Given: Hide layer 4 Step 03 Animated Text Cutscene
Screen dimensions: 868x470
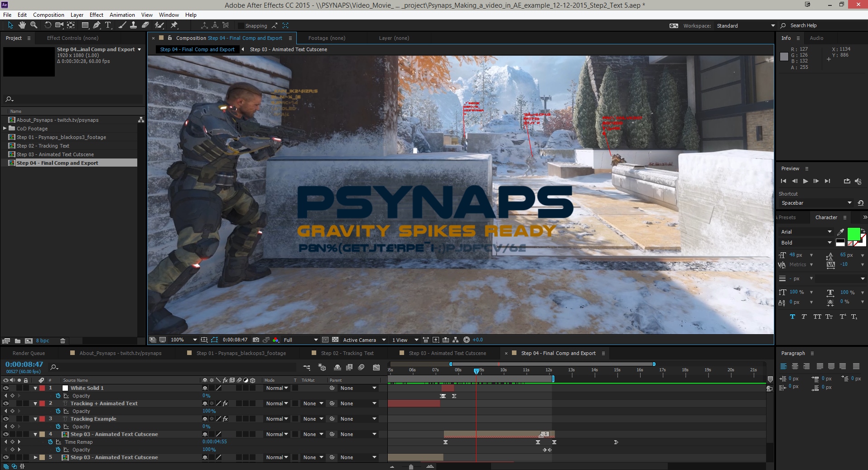Looking at the screenshot, I should coord(6,434).
